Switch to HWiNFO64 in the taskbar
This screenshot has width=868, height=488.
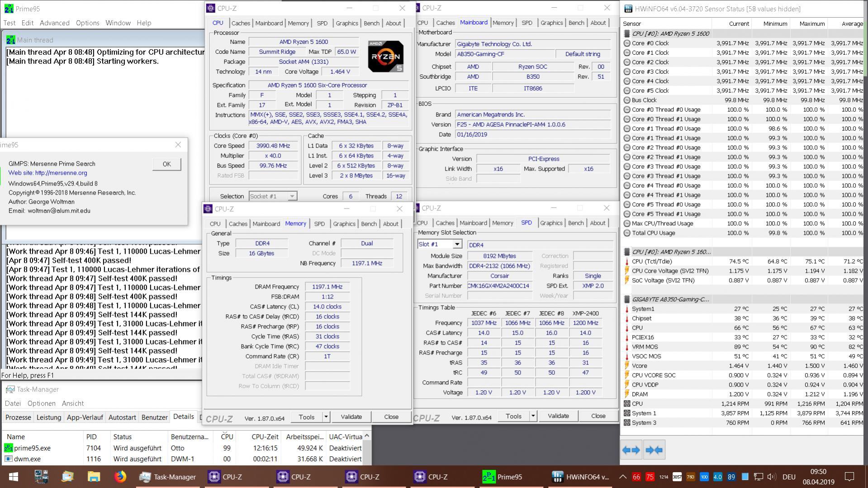pyautogui.click(x=581, y=477)
